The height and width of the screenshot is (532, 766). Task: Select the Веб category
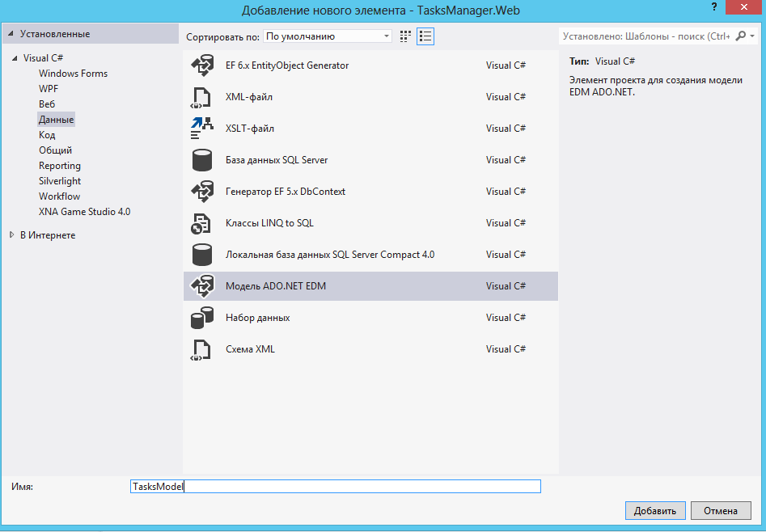tap(47, 104)
